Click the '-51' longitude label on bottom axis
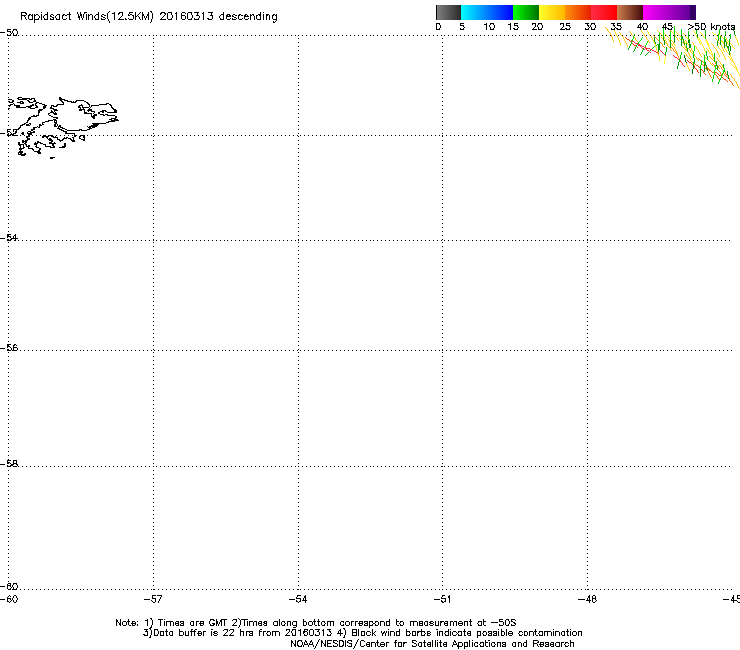Screen dimensions: 740x650 (x=442, y=599)
